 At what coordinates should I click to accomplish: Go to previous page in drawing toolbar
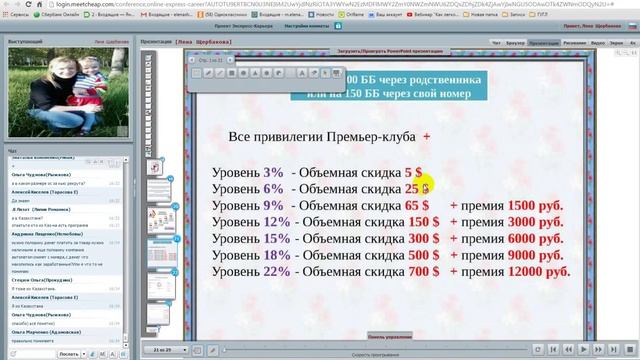point(192,60)
